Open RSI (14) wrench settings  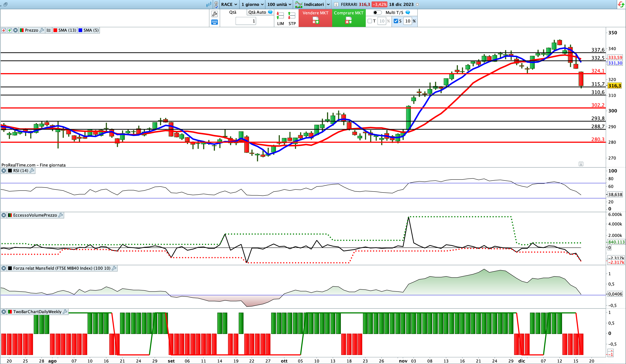(x=32, y=171)
